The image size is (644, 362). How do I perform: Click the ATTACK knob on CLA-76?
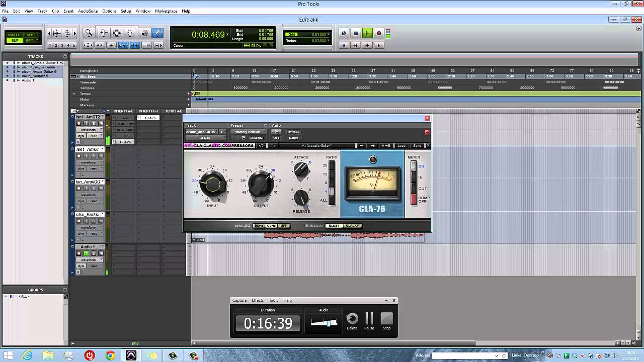tap(301, 169)
